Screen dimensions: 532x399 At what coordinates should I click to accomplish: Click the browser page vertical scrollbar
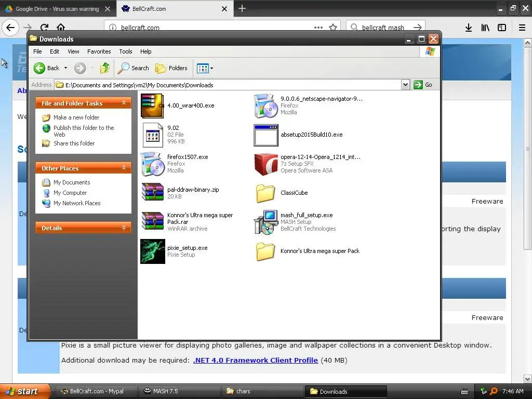click(x=528, y=148)
